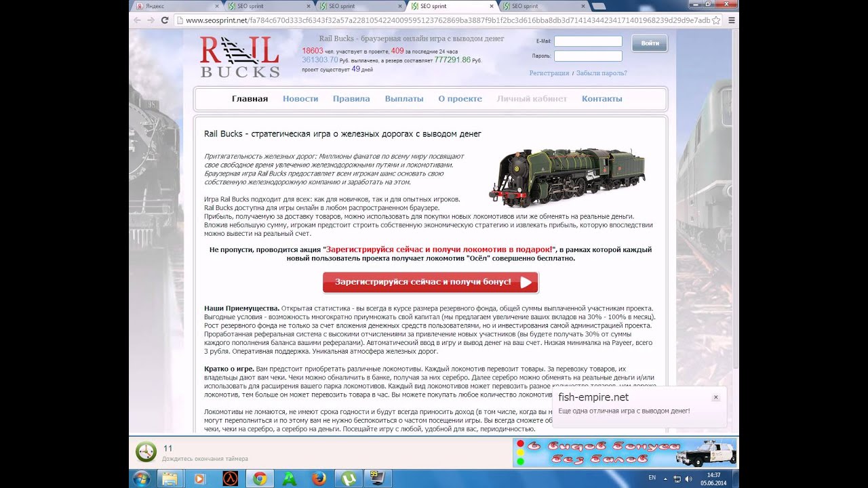The image size is (868, 488).
Task: Switch to Chrome in taskbar
Action: pos(260,479)
